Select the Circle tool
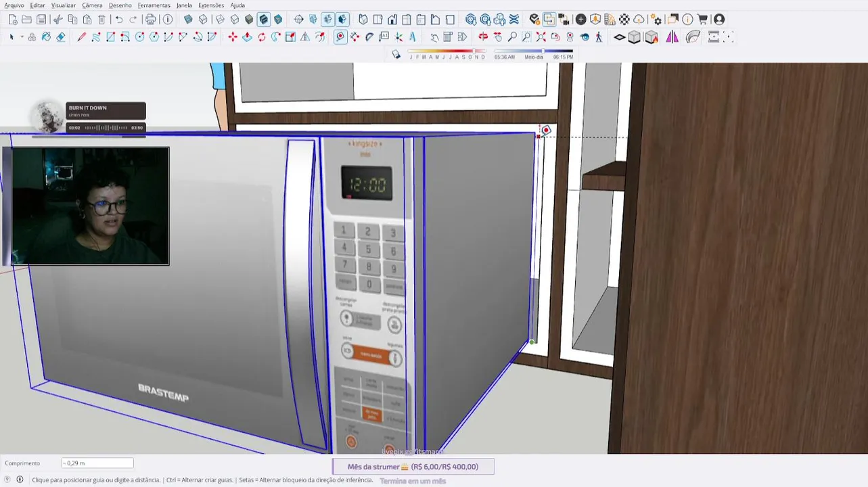Image resolution: width=868 pixels, height=487 pixels. (x=139, y=37)
